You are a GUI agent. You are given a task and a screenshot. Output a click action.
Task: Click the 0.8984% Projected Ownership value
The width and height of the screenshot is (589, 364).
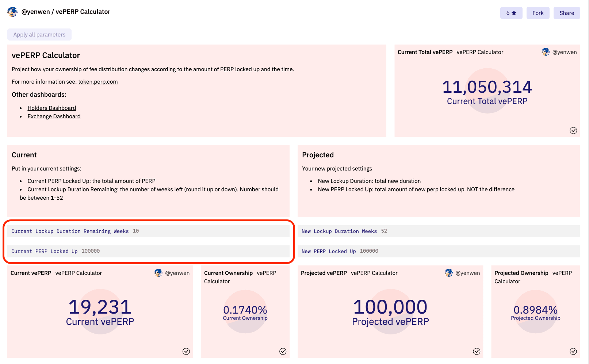[x=536, y=310]
